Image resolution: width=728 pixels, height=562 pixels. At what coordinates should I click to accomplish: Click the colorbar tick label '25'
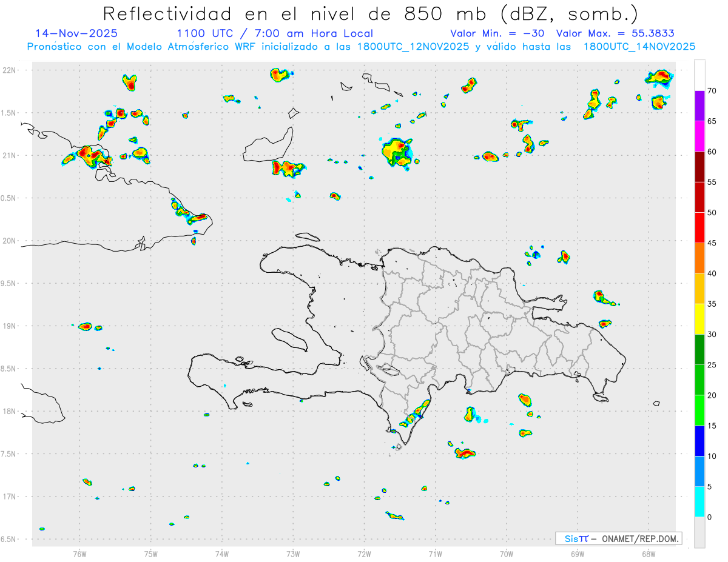pos(712,365)
